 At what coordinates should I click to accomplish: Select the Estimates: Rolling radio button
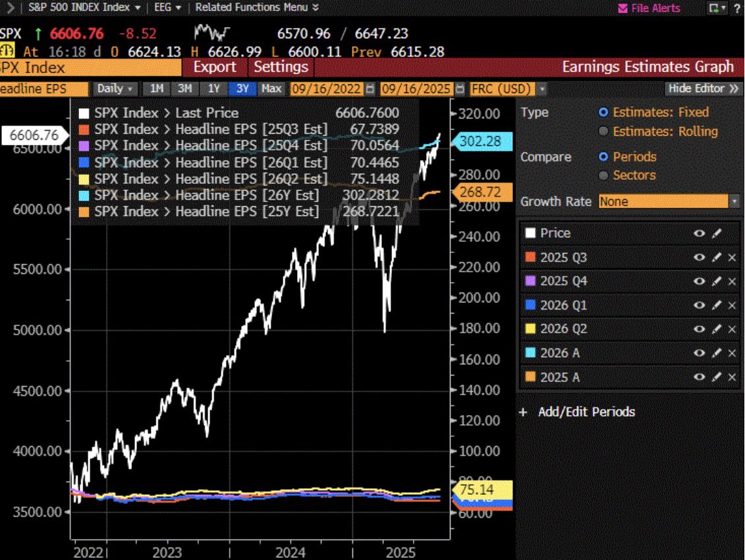pyautogui.click(x=603, y=131)
